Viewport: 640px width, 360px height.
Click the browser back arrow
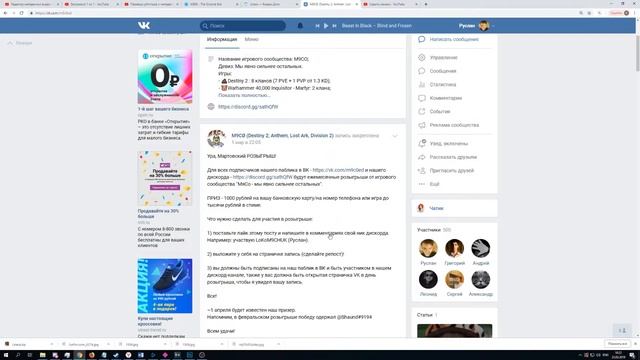pos(5,13)
